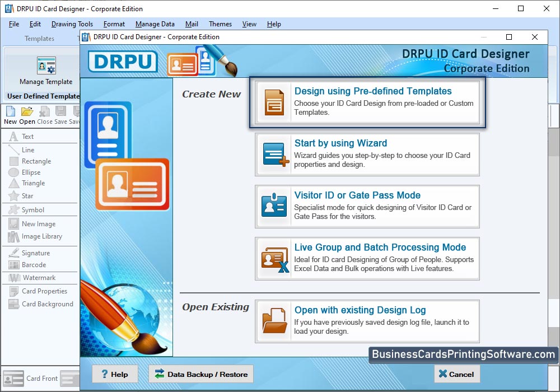560x392 pixels.
Task: Open the Drawing Tools menu
Action: click(72, 24)
